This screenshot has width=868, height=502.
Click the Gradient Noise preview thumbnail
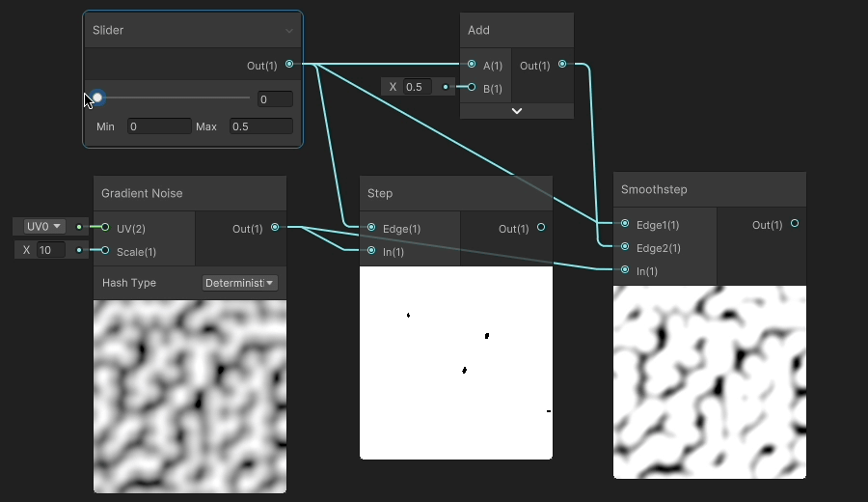coord(190,397)
